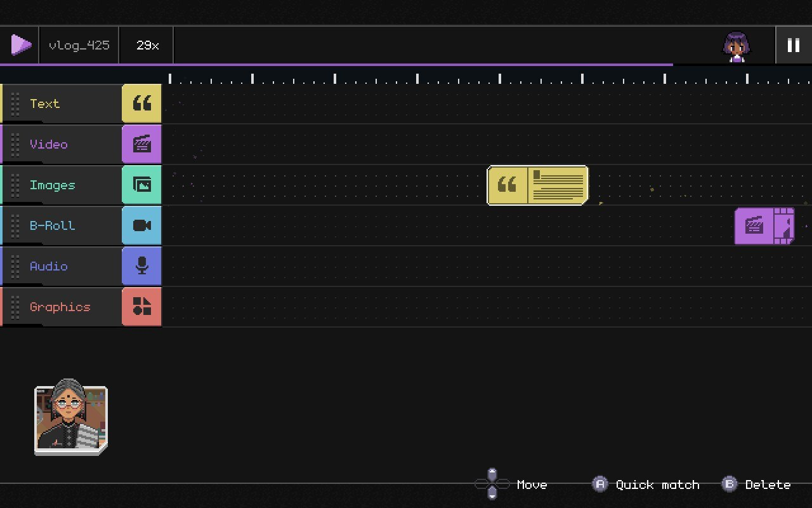The height and width of the screenshot is (508, 812).
Task: Click the 29x multiplier counter
Action: point(147,46)
